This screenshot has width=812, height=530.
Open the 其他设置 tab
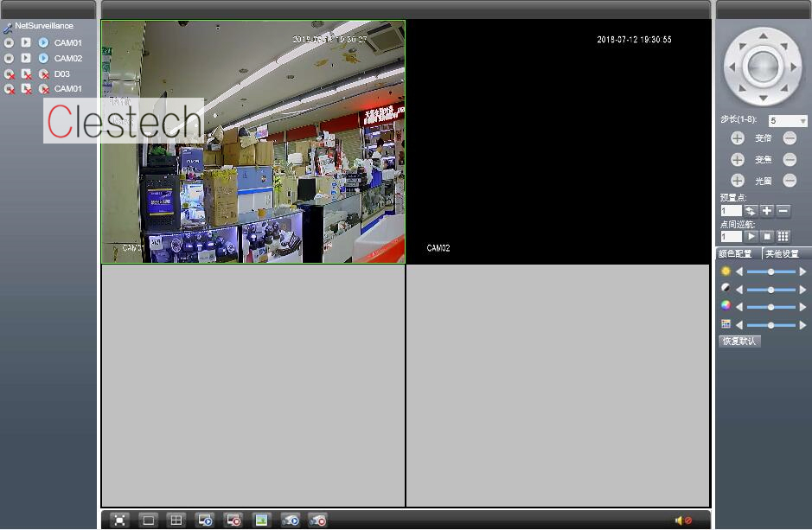[783, 253]
